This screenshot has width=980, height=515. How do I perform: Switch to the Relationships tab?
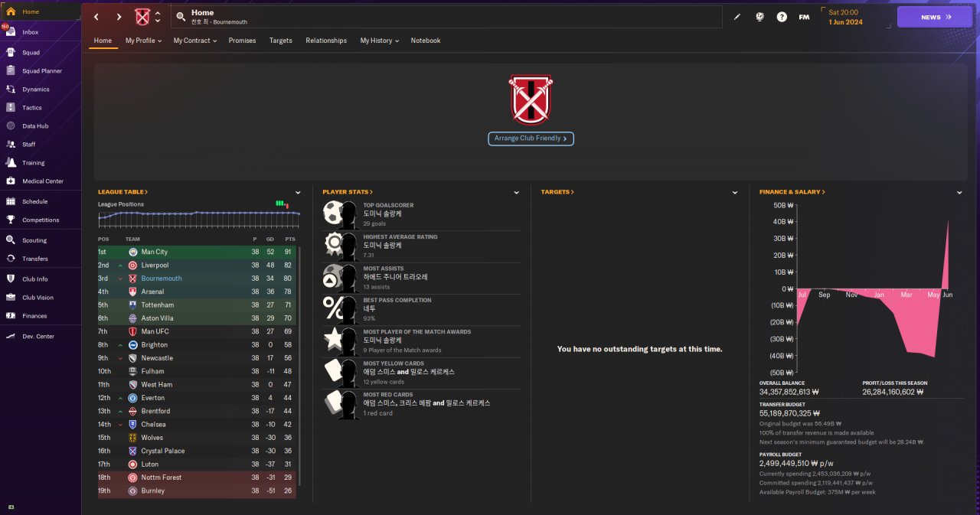click(326, 41)
